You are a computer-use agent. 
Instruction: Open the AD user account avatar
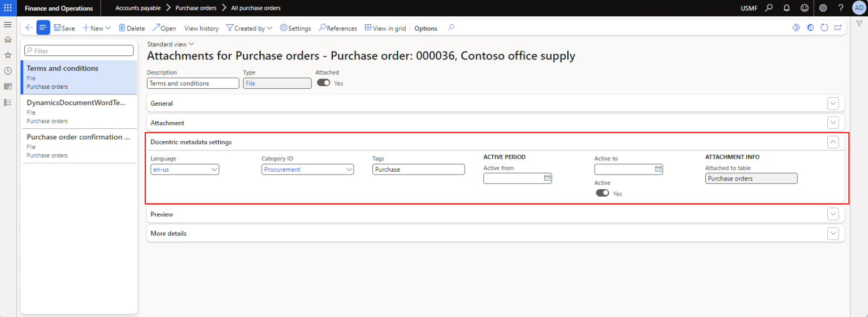[x=859, y=8]
